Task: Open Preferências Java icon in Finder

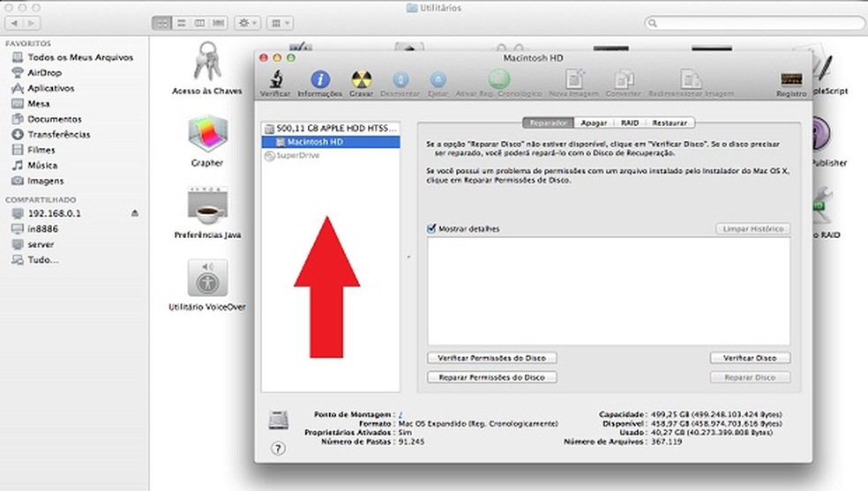Action: 207,205
